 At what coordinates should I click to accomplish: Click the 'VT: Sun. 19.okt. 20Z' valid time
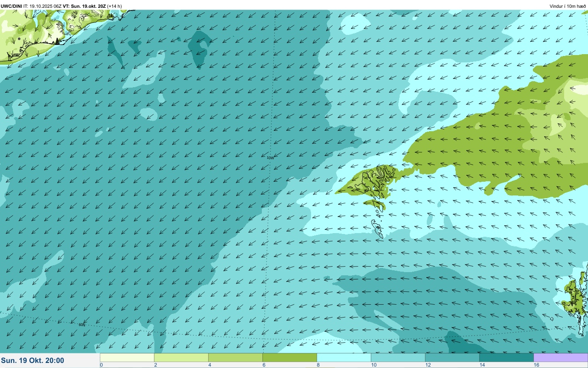(x=85, y=6)
